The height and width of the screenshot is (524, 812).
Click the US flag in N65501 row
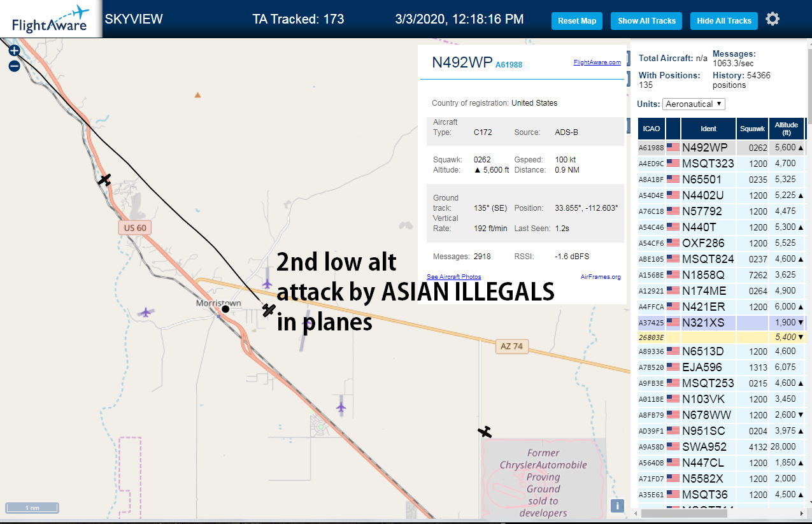pyautogui.click(x=673, y=180)
